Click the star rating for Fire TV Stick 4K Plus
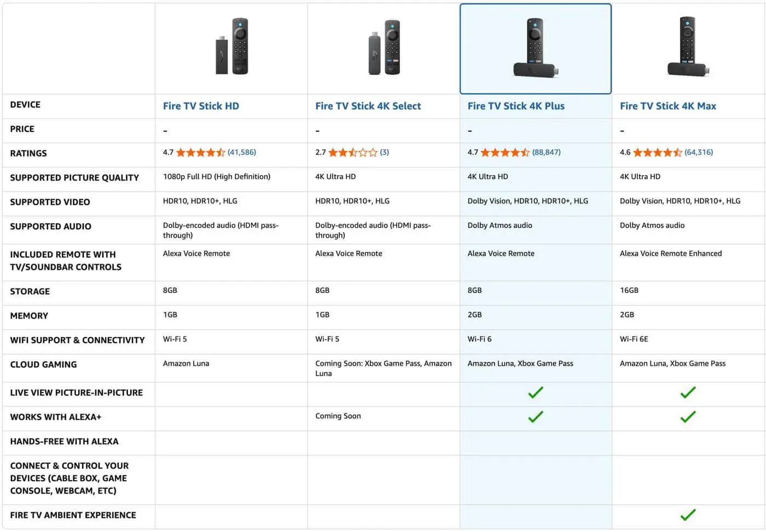This screenshot has width=766, height=532. 504,152
